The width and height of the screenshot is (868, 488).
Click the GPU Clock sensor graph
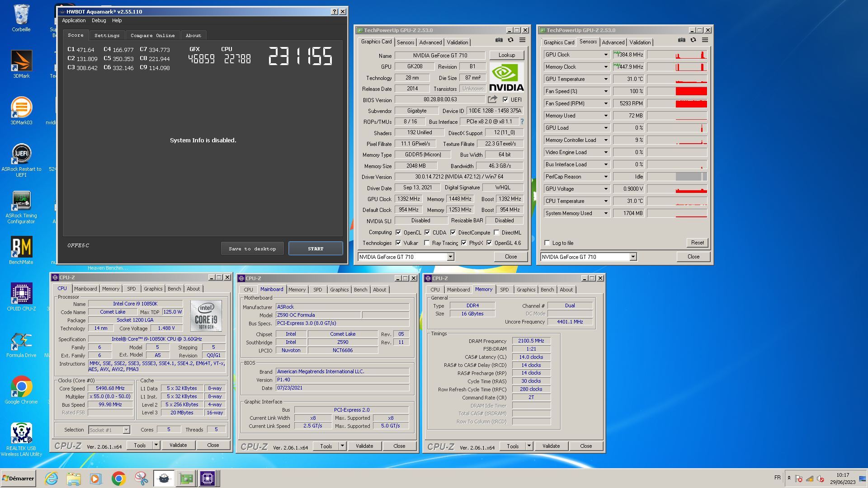[677, 55]
